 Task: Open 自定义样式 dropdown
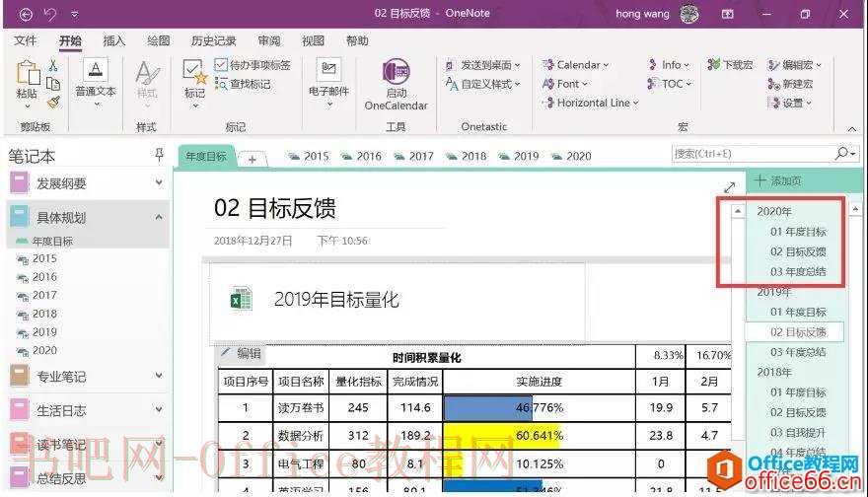tap(482, 84)
